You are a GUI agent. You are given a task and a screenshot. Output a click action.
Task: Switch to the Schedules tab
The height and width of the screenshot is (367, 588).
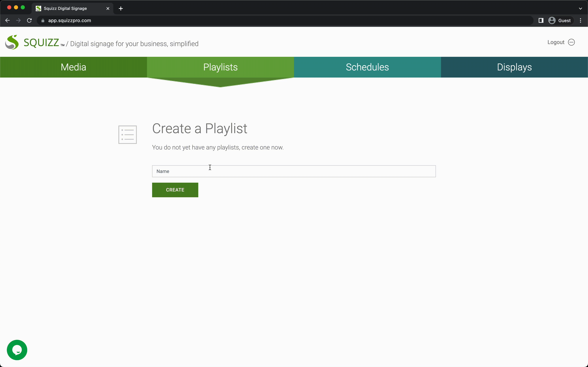click(367, 67)
